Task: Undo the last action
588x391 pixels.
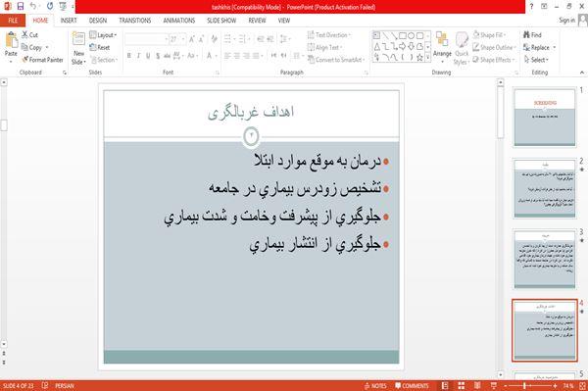Action: [33, 7]
